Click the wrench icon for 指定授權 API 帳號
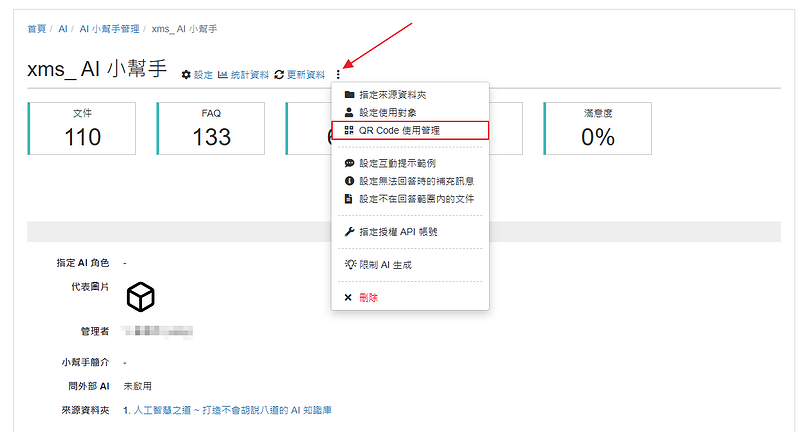 point(349,231)
